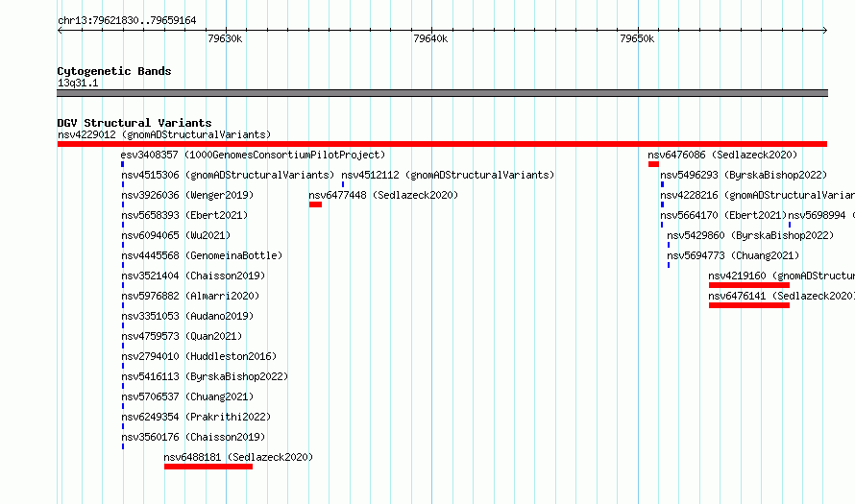Select the long red nsv4229012 variant bar
Viewport: 855px width, 504px height.
pyautogui.click(x=442, y=144)
